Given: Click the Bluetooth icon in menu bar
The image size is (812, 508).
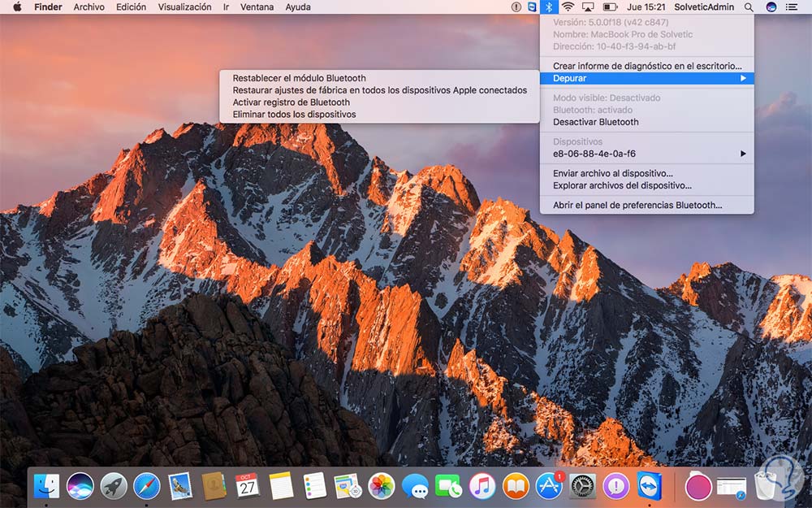Looking at the screenshot, I should (549, 7).
